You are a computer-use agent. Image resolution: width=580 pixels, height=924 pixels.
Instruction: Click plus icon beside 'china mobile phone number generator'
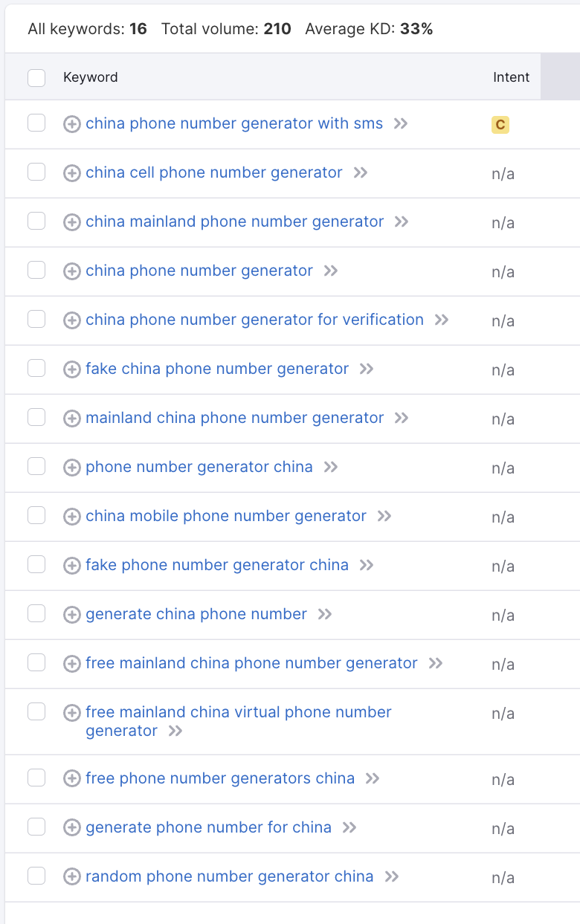(x=72, y=517)
